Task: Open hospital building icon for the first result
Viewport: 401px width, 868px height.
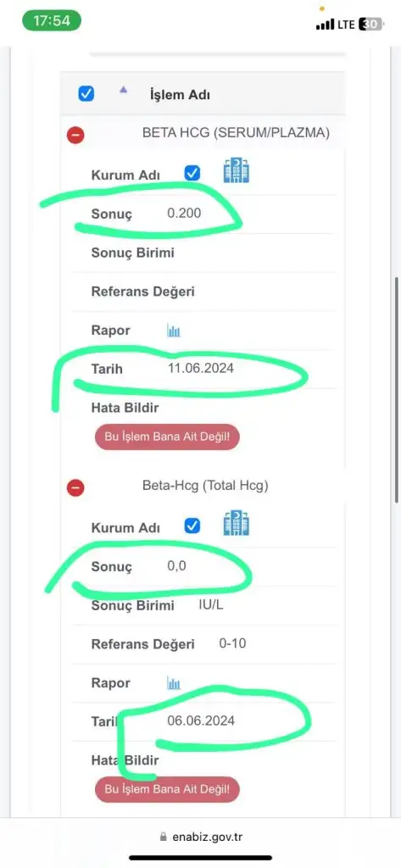Action: 237,170
